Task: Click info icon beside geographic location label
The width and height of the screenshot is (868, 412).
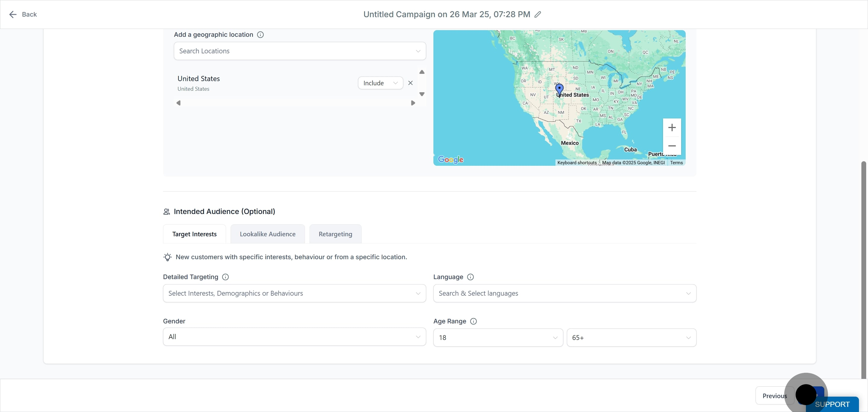Action: pyautogui.click(x=260, y=35)
